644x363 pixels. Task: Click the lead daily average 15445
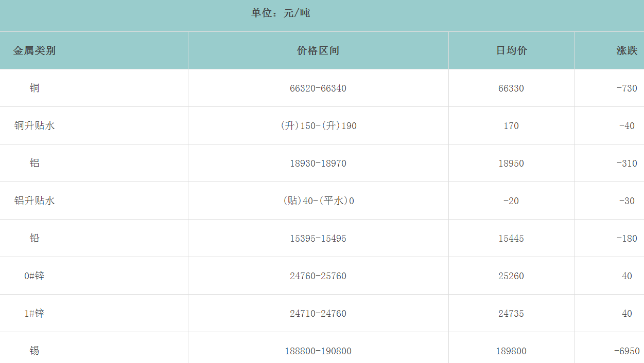coord(511,239)
